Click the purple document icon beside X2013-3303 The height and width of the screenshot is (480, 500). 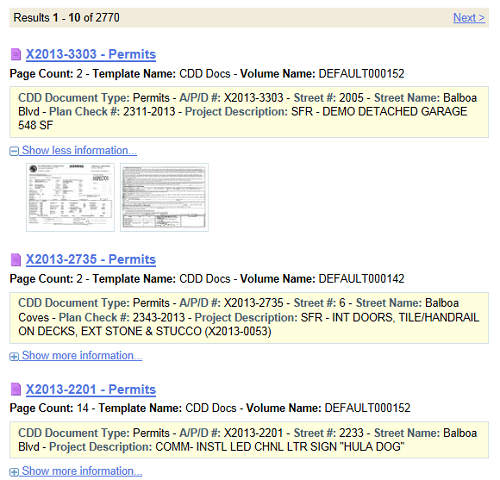(16, 54)
